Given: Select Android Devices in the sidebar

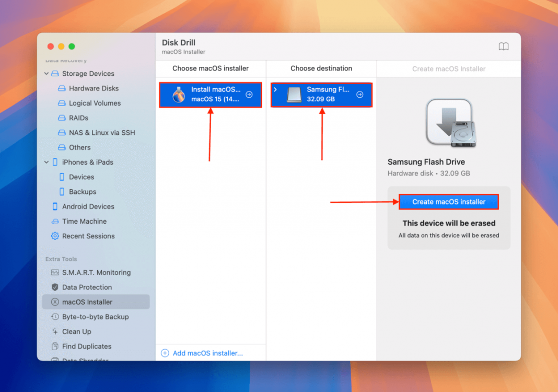Looking at the screenshot, I should point(89,206).
